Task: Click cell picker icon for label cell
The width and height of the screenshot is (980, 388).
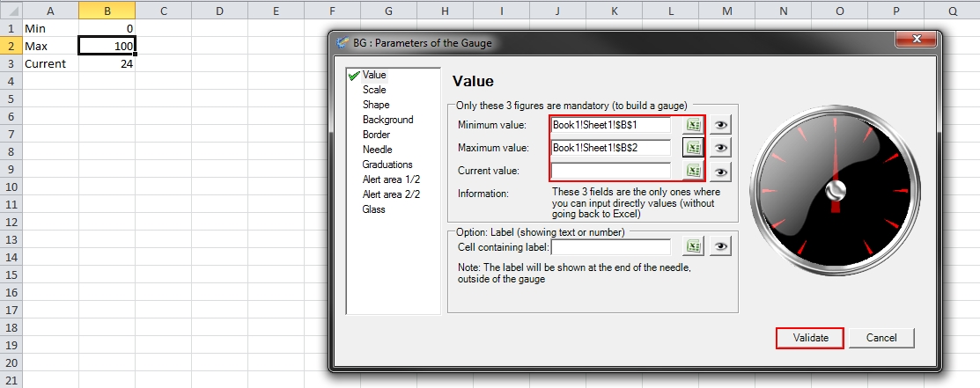Action: pos(693,248)
